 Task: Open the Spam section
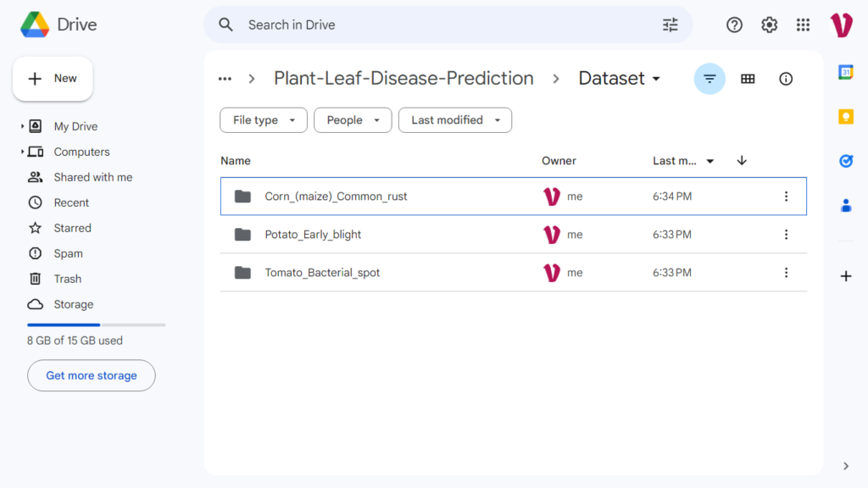pyautogui.click(x=68, y=253)
